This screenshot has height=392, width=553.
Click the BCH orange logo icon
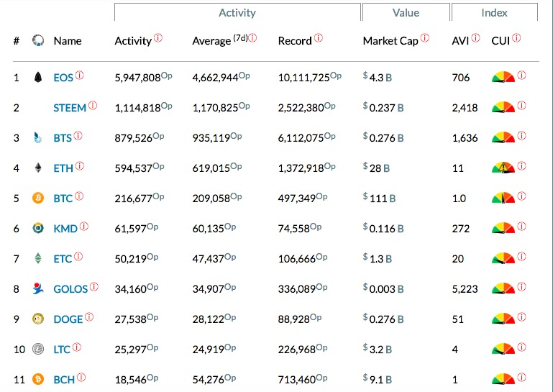(38, 379)
